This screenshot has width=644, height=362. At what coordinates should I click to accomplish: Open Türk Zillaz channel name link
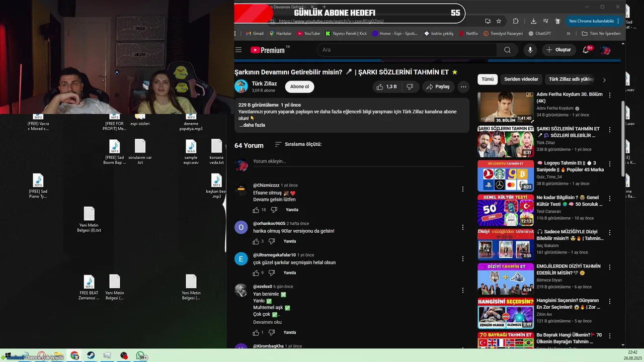click(x=264, y=83)
